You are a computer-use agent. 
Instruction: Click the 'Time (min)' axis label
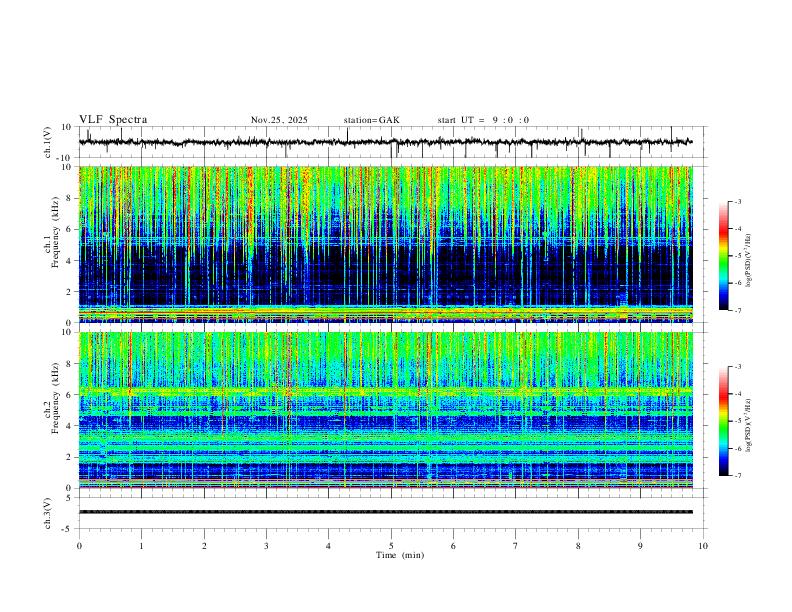(x=400, y=555)
